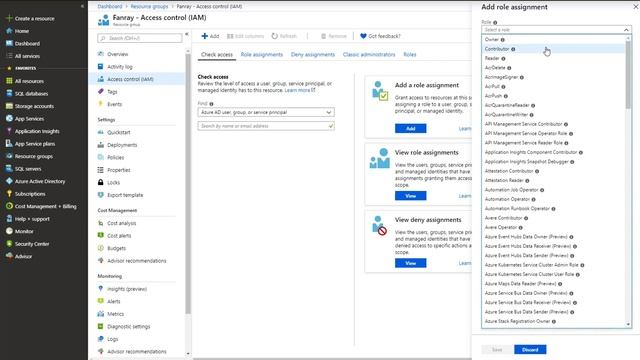Click the Tags icon in resource menu
Image resolution: width=640 pixels, height=360 pixels.
point(100,91)
